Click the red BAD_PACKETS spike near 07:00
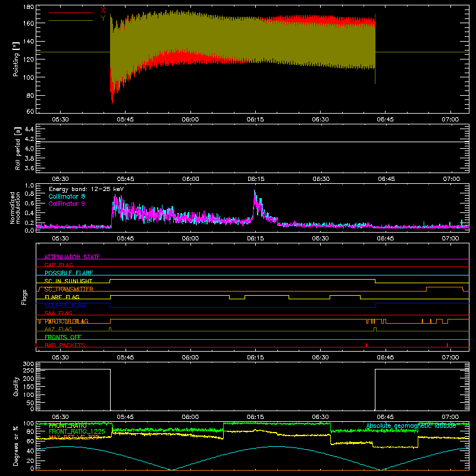Viewport: 476px width, 476px height. 447,345
